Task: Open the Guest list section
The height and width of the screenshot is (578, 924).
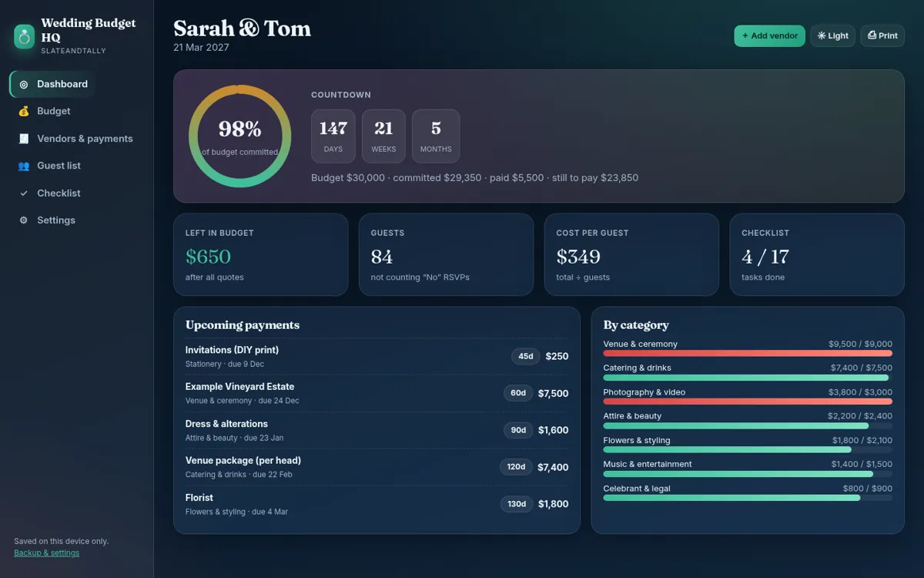Action: [x=50, y=166]
